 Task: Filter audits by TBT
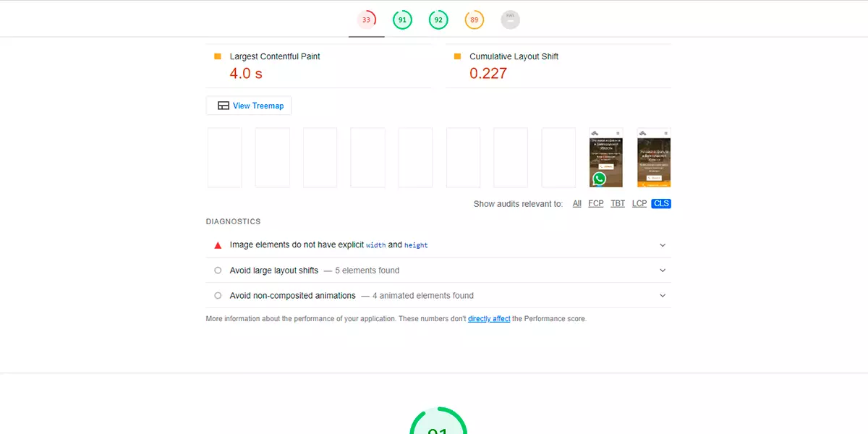[618, 204]
